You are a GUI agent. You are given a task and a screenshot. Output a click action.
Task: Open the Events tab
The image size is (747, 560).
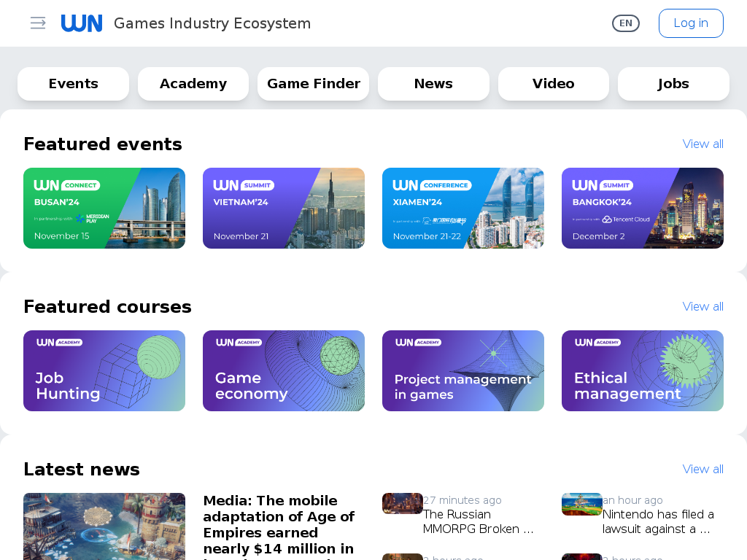(74, 84)
